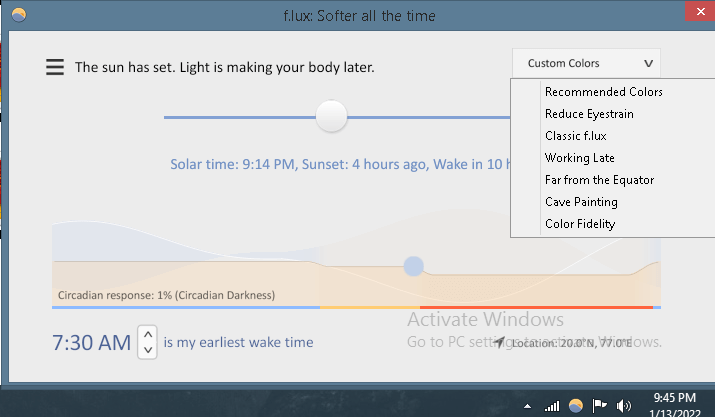Click the location arrow icon

pyautogui.click(x=499, y=342)
